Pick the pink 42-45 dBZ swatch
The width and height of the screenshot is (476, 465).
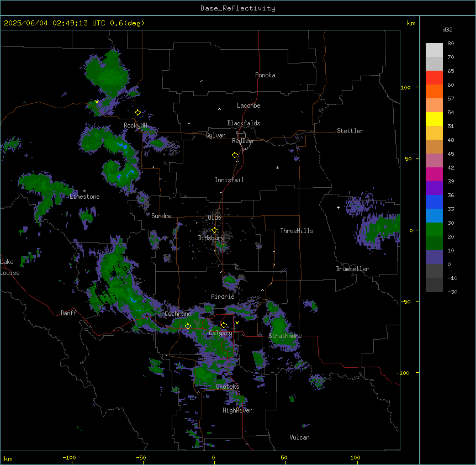434,161
